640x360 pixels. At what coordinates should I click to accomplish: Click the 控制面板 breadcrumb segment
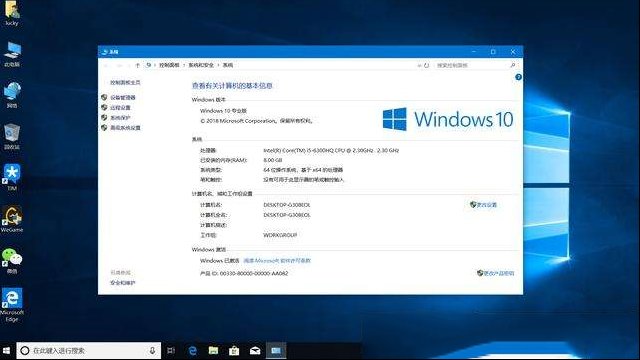click(x=169, y=65)
